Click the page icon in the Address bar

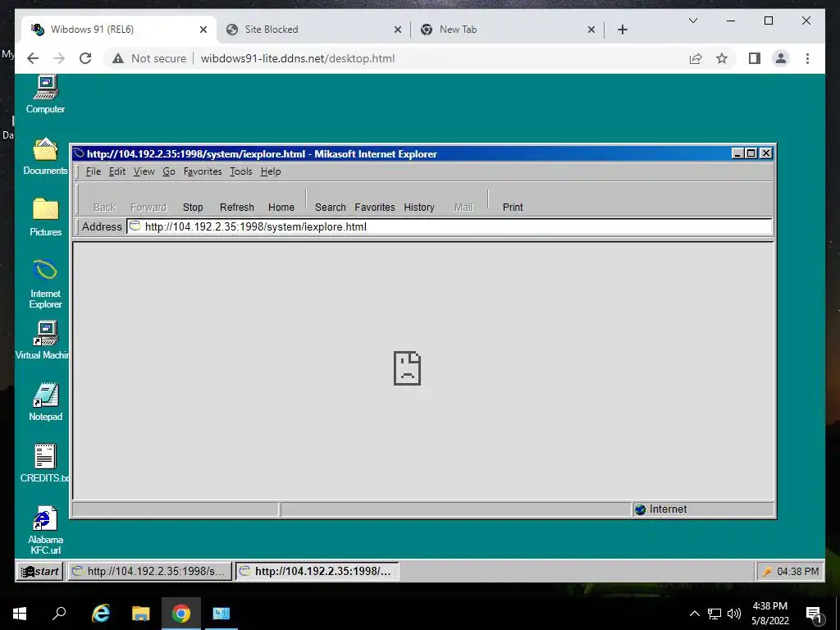pos(135,226)
